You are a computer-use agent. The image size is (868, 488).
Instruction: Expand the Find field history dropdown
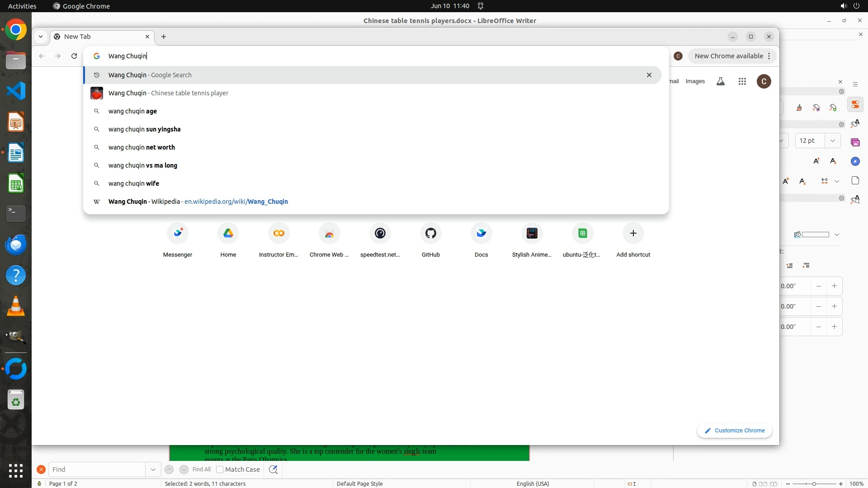point(153,469)
